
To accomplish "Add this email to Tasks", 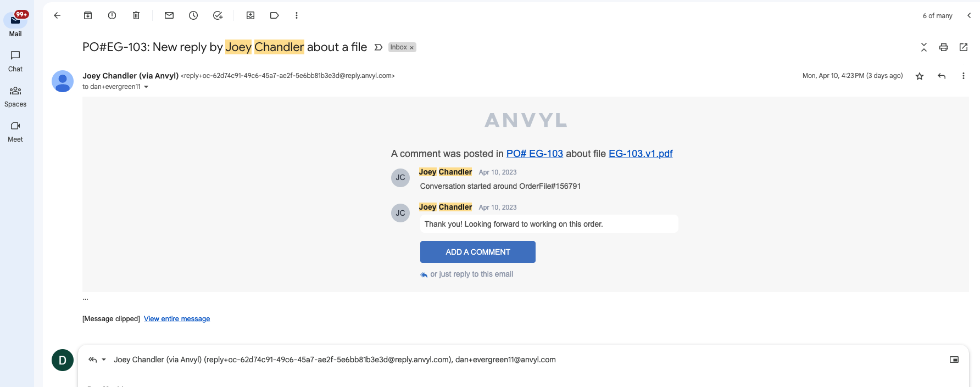I will point(218,15).
